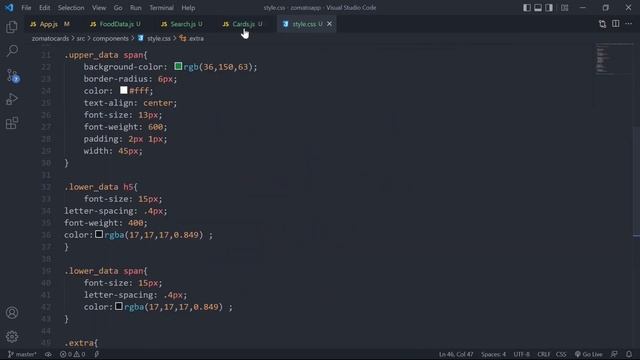This screenshot has width=640, height=360.
Task: Click the VS Code logo icon
Action: tap(9, 7)
